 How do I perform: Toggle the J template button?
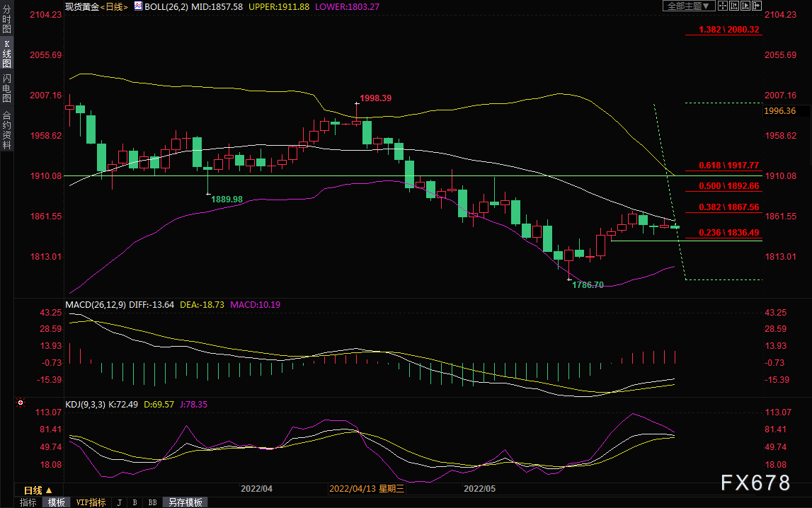120,502
